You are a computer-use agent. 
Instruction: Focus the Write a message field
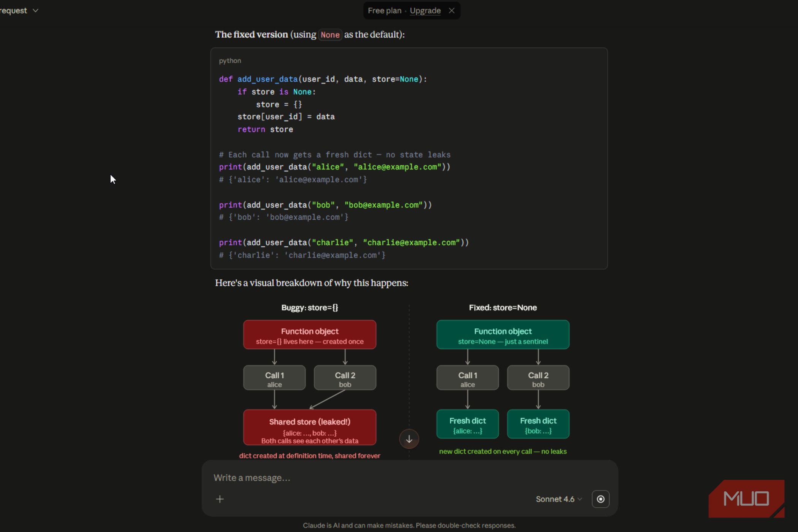410,478
